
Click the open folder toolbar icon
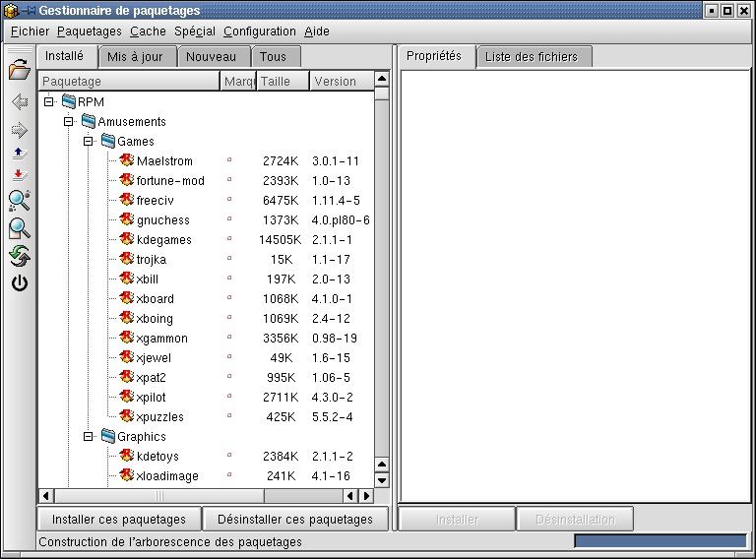tap(19, 70)
